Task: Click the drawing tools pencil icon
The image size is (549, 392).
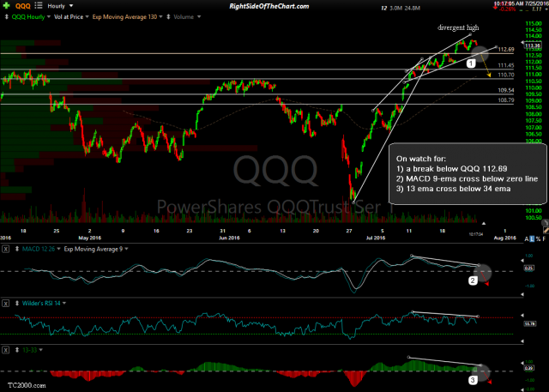Action: point(546,230)
